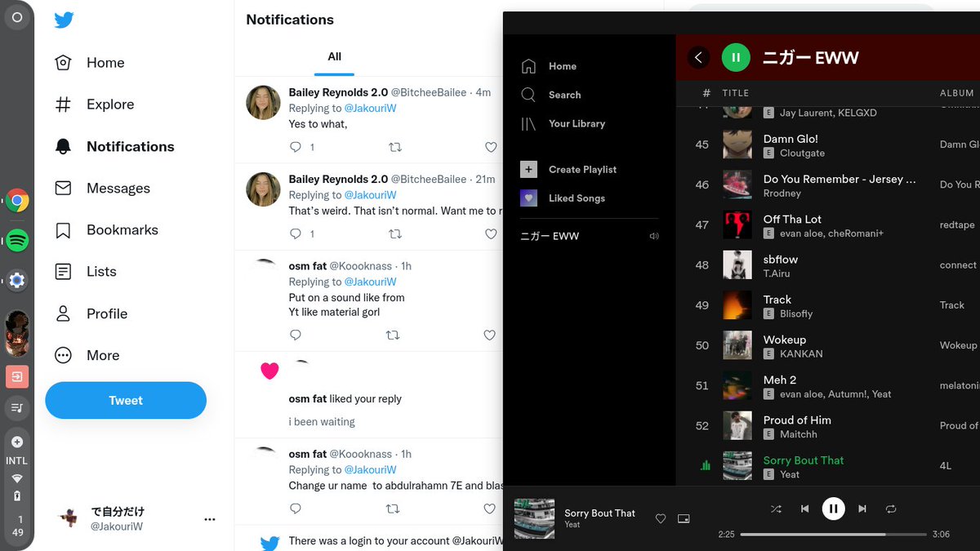This screenshot has width=980, height=551.
Task: Open Spotify Home
Action: coord(549,66)
